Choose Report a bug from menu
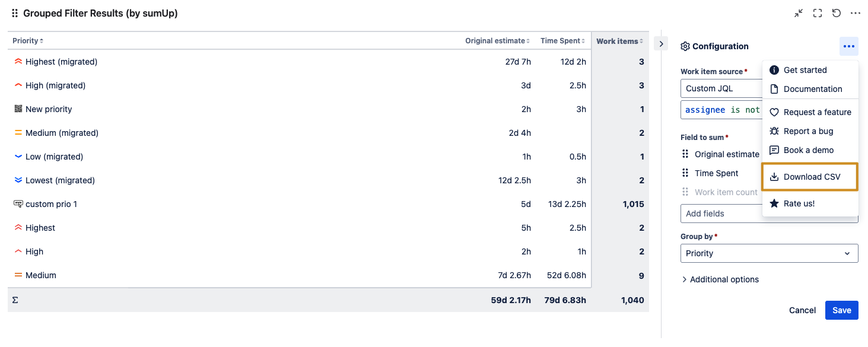The width and height of the screenshot is (868, 347). tap(808, 131)
